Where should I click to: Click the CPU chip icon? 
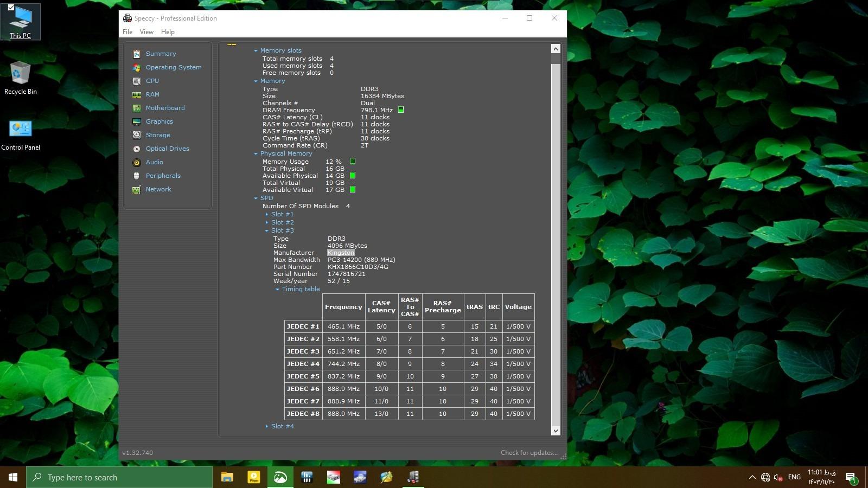[x=137, y=81]
